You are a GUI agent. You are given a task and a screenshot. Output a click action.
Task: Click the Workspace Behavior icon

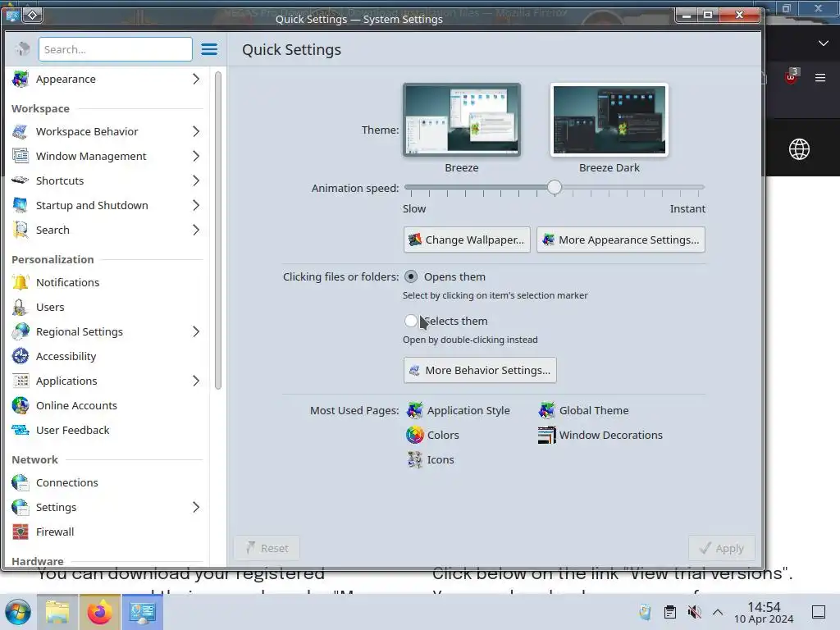click(21, 132)
